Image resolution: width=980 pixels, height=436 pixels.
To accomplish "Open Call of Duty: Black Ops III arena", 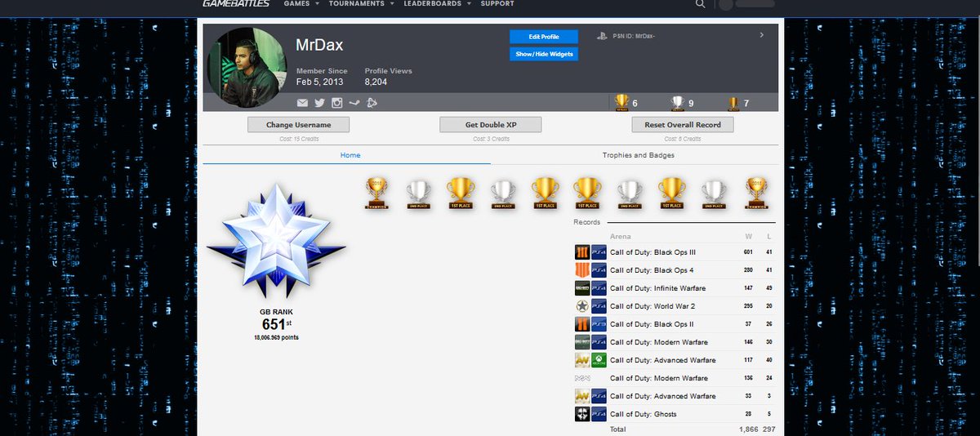I will (x=653, y=252).
